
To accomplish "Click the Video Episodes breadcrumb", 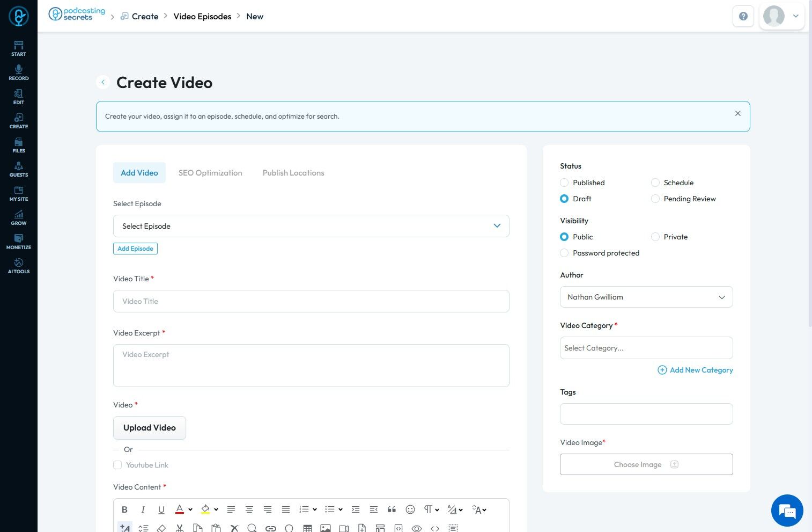I will 202,16.
